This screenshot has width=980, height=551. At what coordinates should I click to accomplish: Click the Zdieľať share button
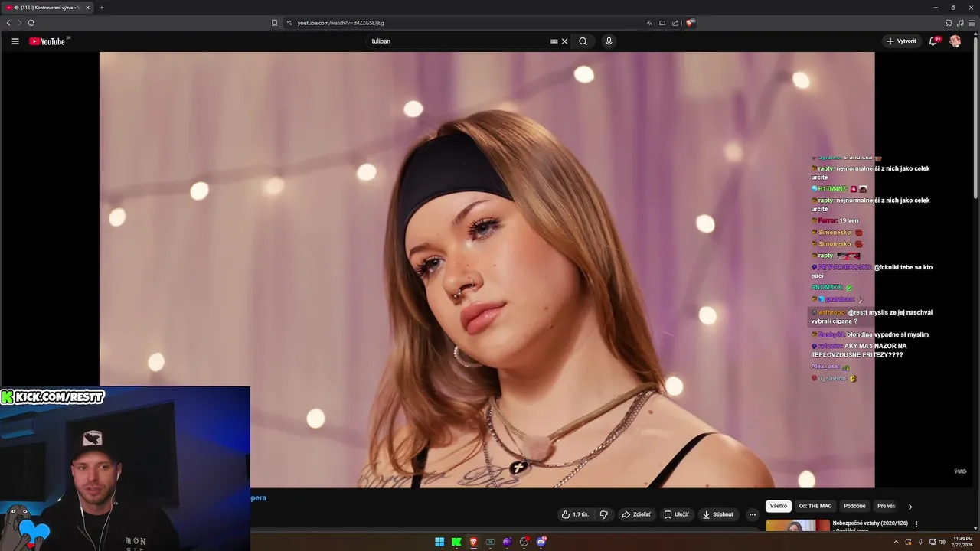click(636, 514)
